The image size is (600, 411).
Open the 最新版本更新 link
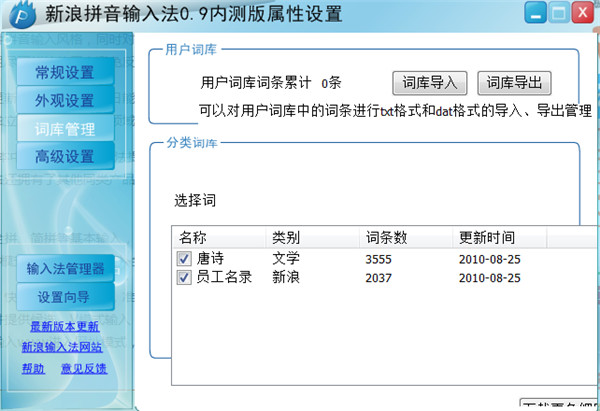pos(64,327)
